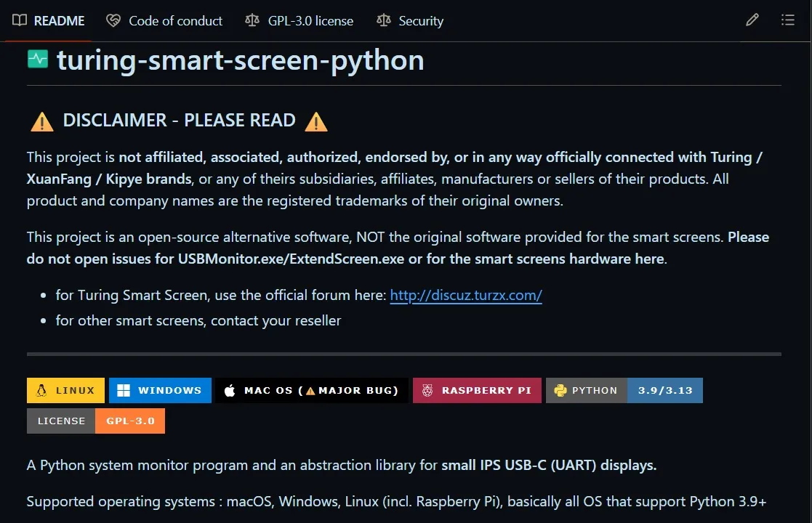The image size is (812, 523).
Task: Click the DISCLAIMER - PLEASE READ heading
Action: pos(179,121)
